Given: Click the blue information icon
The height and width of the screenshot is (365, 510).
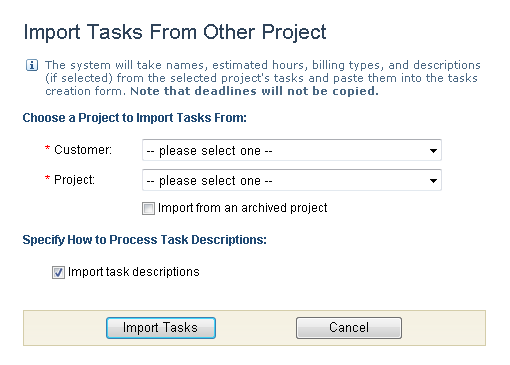Looking at the screenshot, I should click(32, 65).
